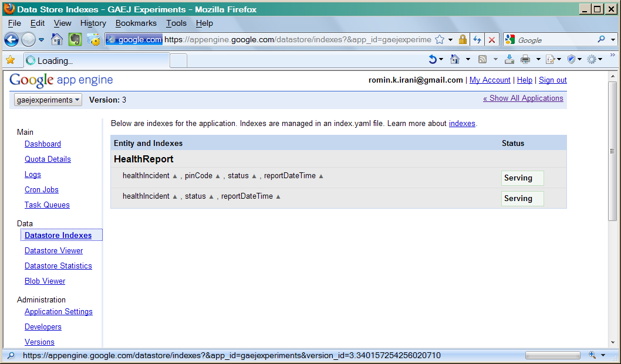Screen dimensions: 621x364
Task: Open the gaejexperiments application dropdown
Action: pyautogui.click(x=48, y=100)
